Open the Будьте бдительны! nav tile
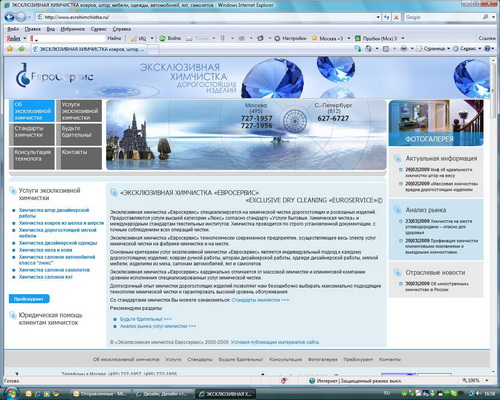Image resolution: width=500 pixels, height=400 pixels. 79,134
